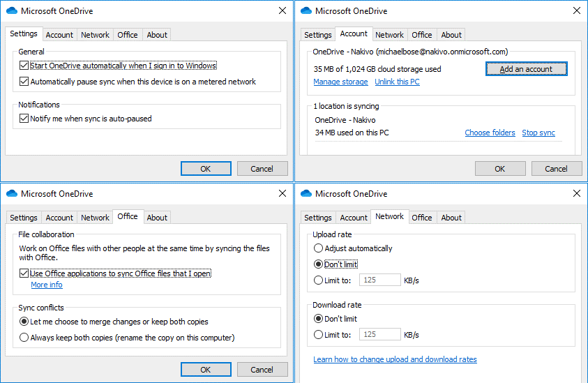Click the Add an account button

click(x=526, y=69)
